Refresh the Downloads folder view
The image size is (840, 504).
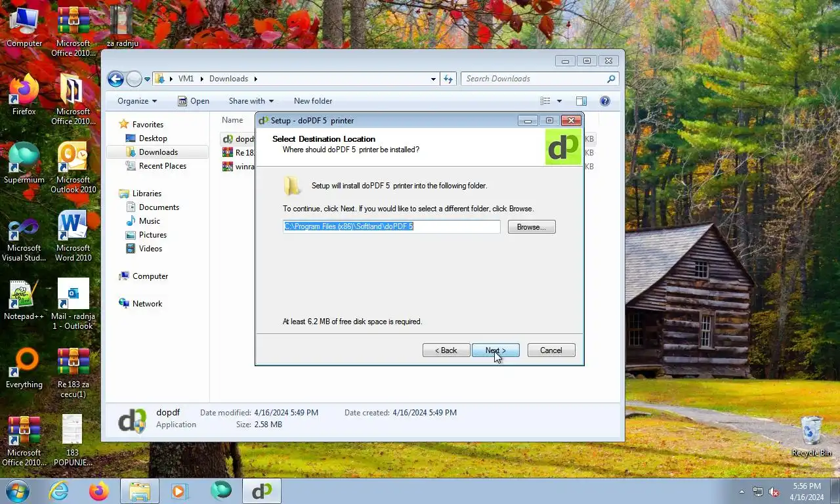point(448,79)
